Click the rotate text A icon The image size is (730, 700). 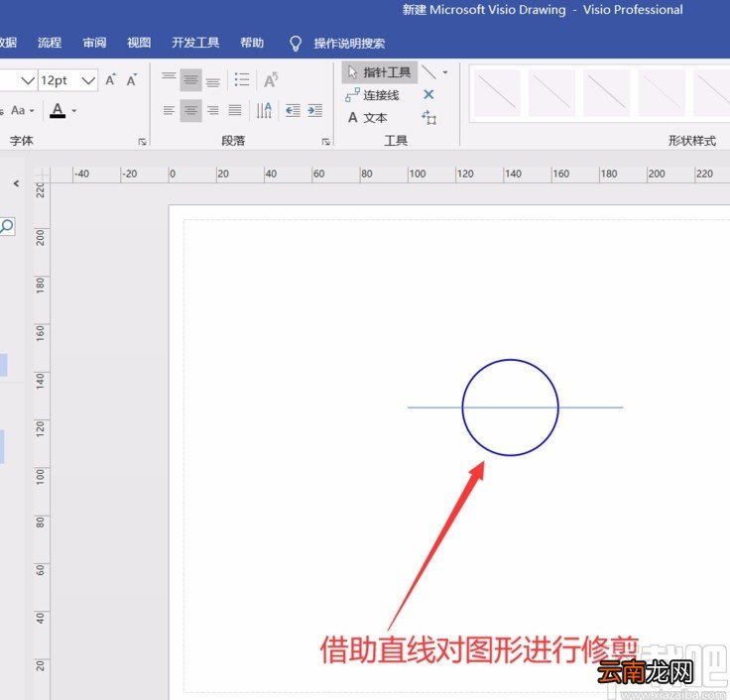click(271, 80)
